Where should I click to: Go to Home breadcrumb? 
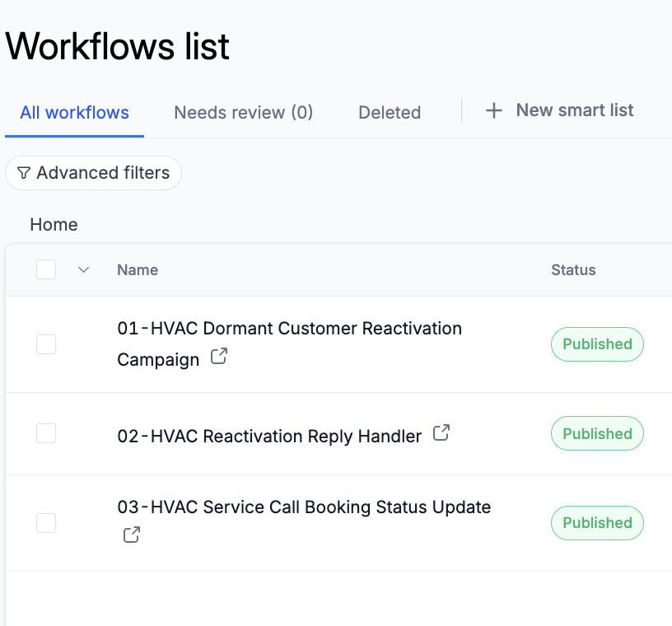click(x=54, y=225)
